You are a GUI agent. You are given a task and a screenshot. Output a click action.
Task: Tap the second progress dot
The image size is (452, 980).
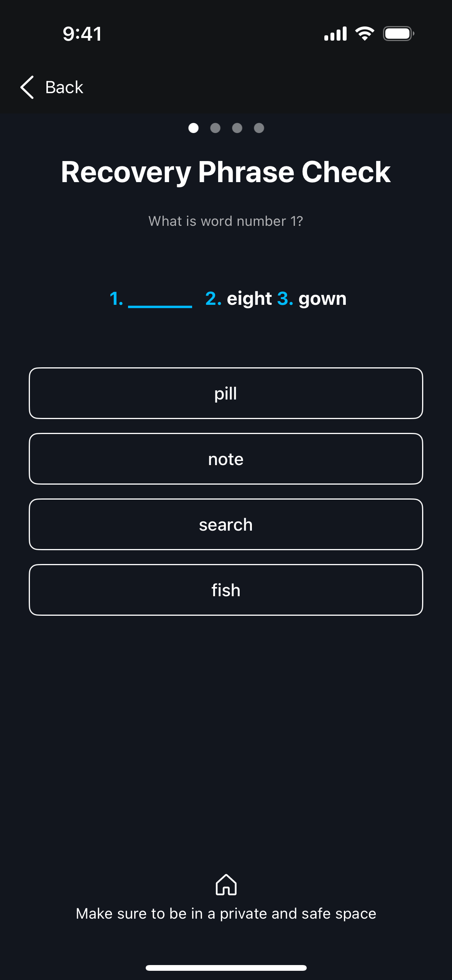[215, 128]
